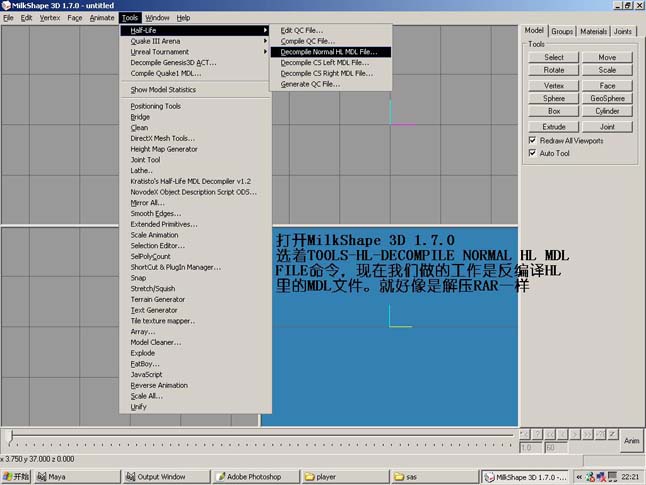Open the Face menu

pyautogui.click(x=75, y=18)
